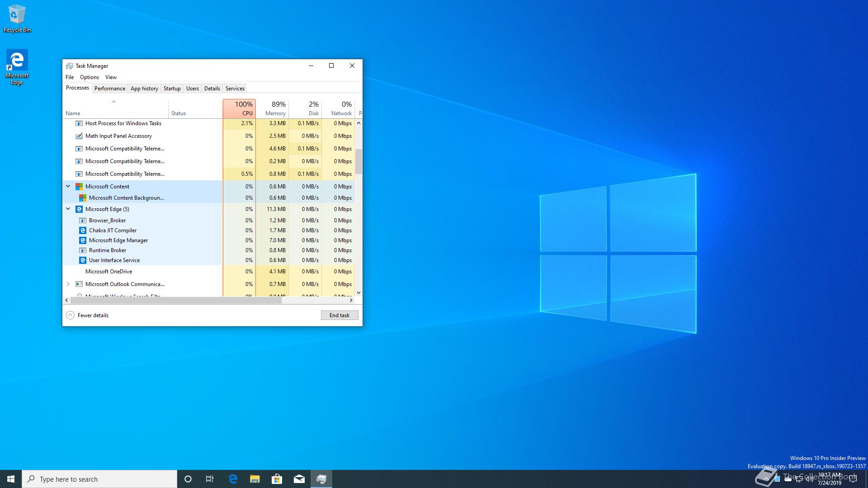
Task: Select the Microsoft Edge desktop shortcut
Action: pyautogui.click(x=17, y=67)
